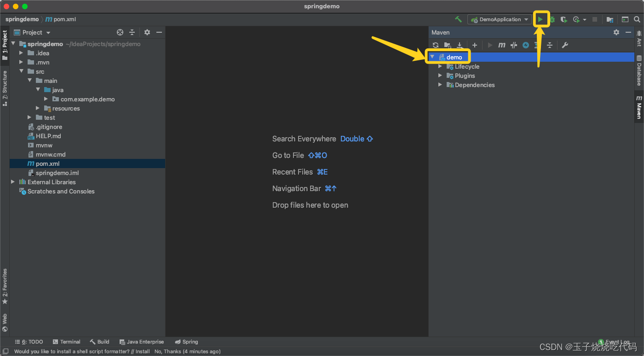
Task: Collapse the src folder arrow
Action: (21, 72)
